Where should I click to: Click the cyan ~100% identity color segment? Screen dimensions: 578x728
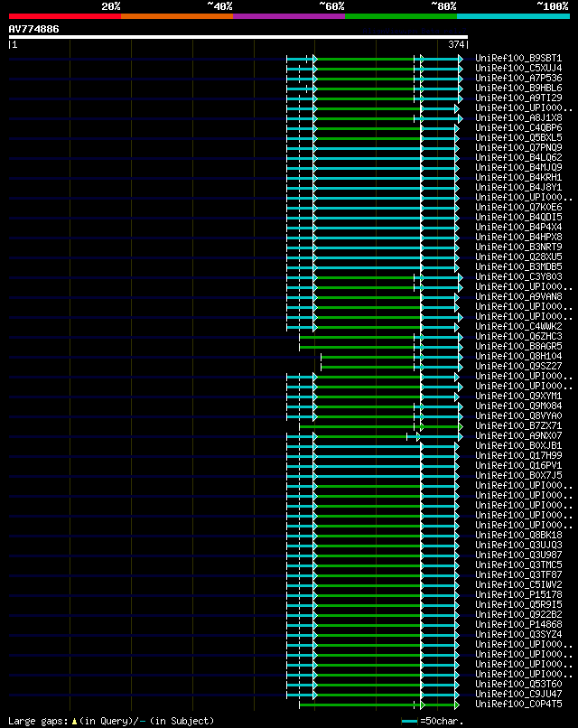point(514,16)
